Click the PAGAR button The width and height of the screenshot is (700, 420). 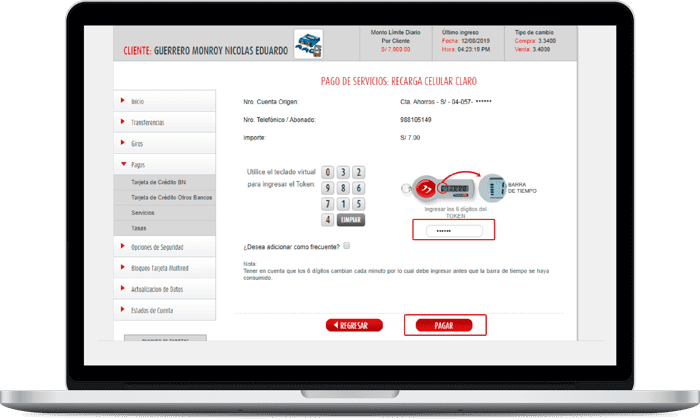(444, 325)
